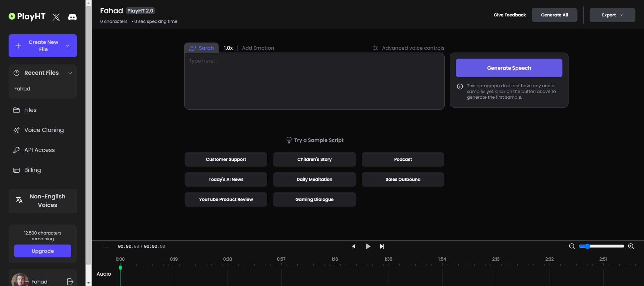Open the Discord icon link
Viewport: 644px width, 286px height.
[72, 17]
